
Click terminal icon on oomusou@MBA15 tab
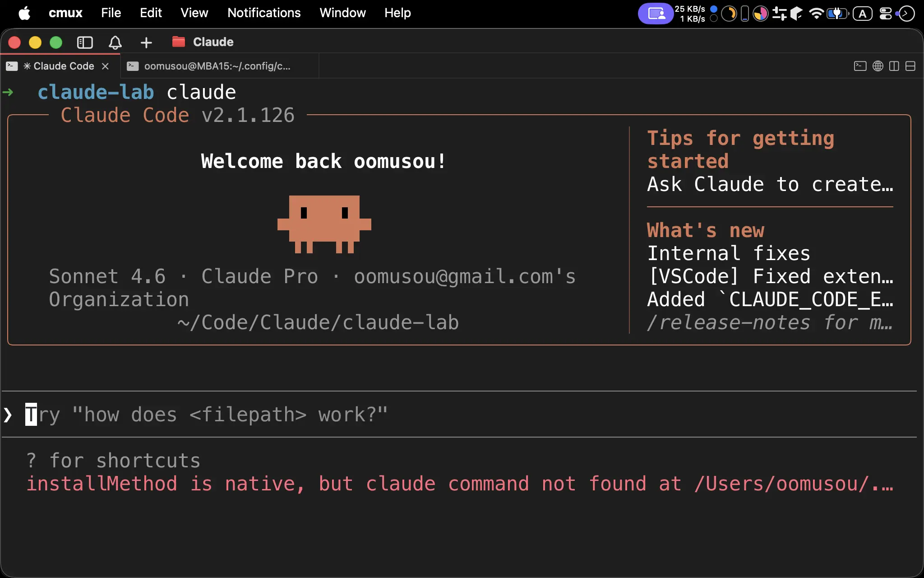(133, 66)
